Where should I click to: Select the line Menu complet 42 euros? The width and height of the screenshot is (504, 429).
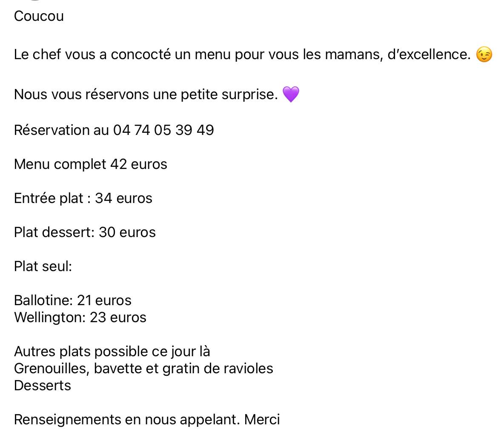click(91, 164)
